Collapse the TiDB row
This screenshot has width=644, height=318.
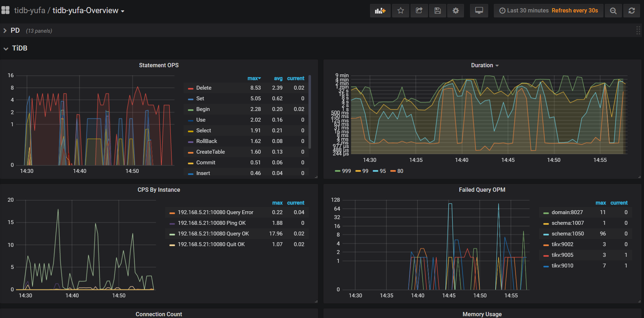coord(20,48)
